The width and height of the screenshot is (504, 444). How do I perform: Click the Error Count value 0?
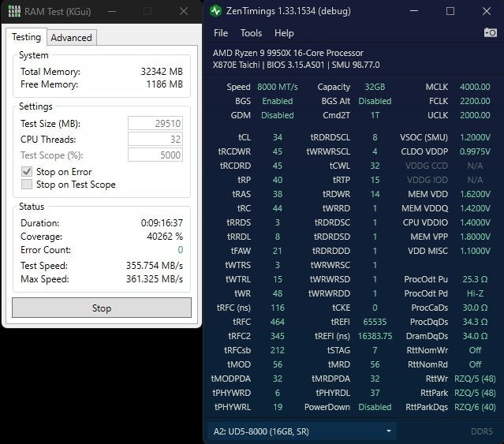point(181,250)
